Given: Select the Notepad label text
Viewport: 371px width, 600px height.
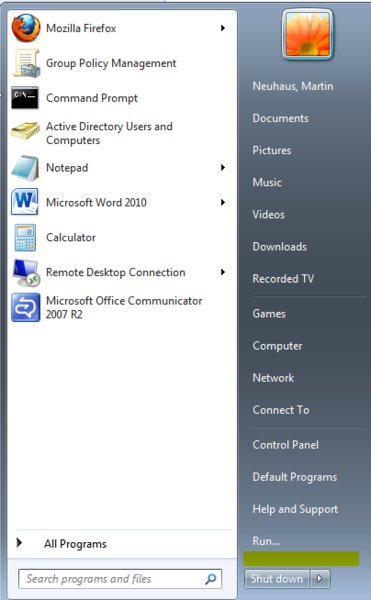Looking at the screenshot, I should tap(67, 168).
